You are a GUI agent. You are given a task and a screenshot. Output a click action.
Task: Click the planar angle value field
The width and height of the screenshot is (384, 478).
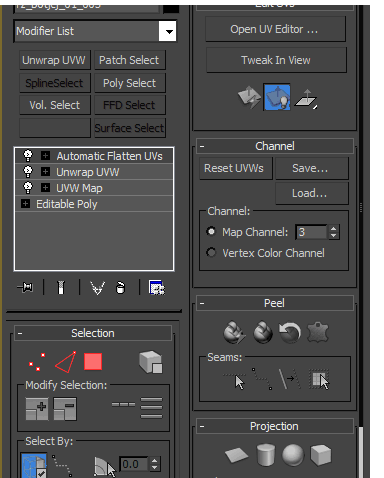pyautogui.click(x=133, y=464)
